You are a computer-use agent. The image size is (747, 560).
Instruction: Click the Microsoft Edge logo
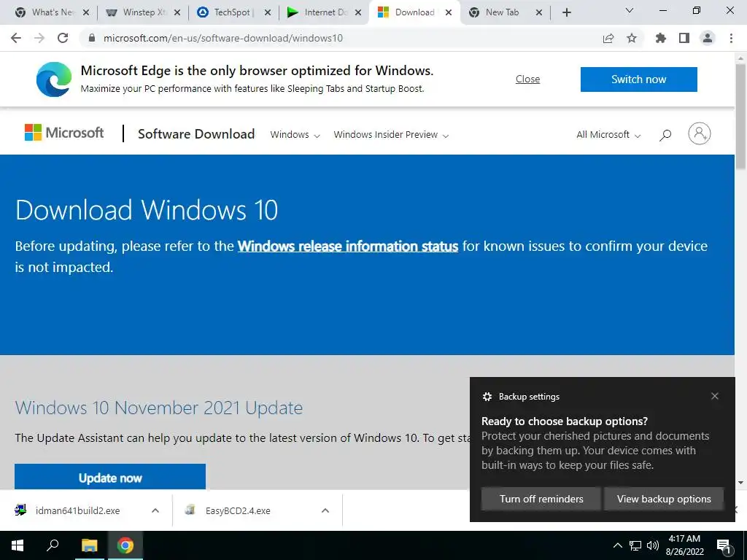pos(54,79)
